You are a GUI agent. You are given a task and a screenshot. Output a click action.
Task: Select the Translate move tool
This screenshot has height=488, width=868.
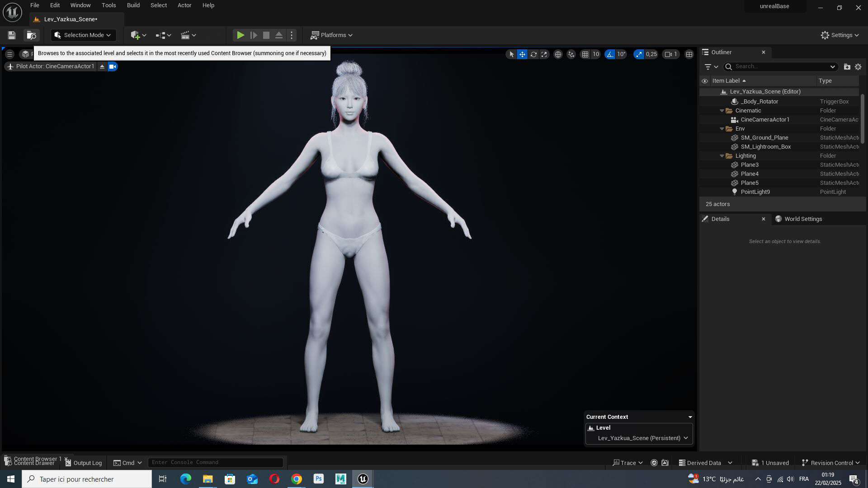point(522,54)
